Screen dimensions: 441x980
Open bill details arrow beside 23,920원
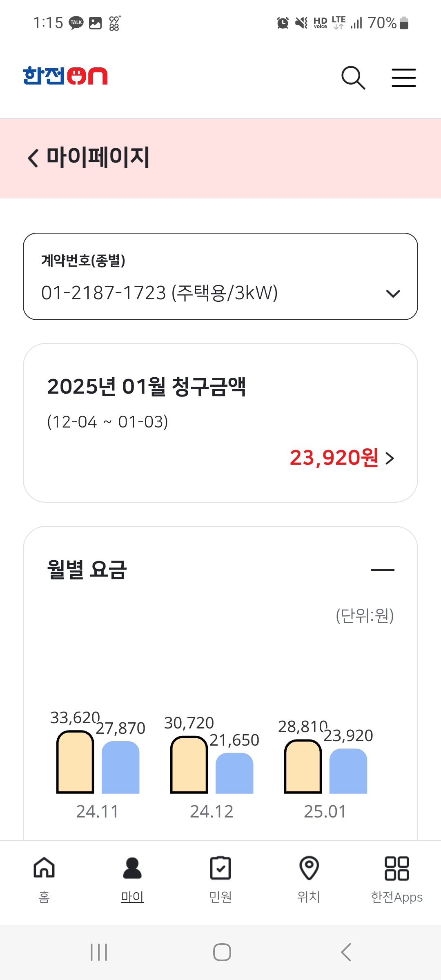pyautogui.click(x=390, y=458)
